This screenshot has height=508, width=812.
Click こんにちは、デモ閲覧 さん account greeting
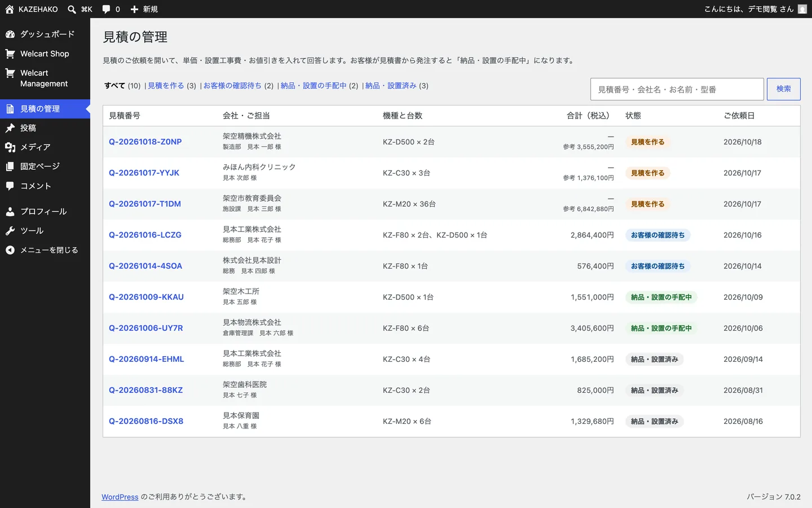749,9
